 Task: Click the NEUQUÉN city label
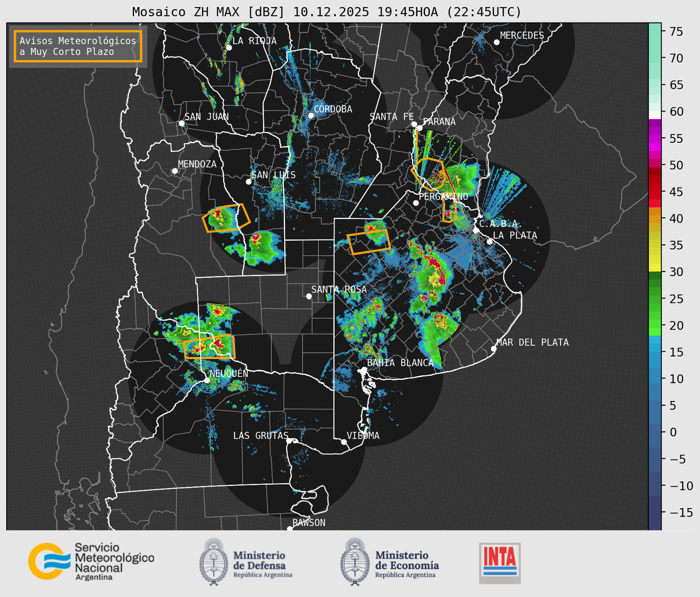tap(229, 374)
